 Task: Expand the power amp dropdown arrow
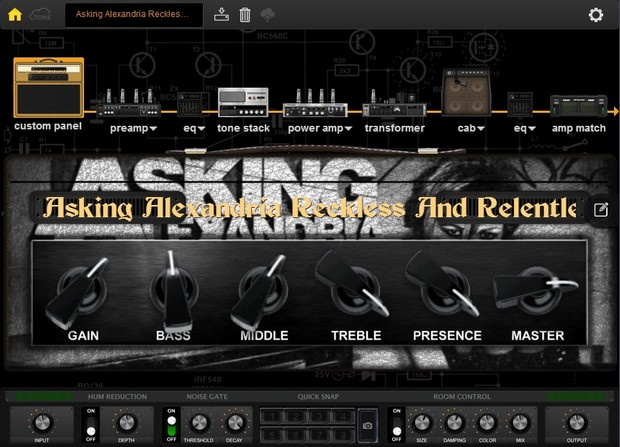pyautogui.click(x=348, y=129)
